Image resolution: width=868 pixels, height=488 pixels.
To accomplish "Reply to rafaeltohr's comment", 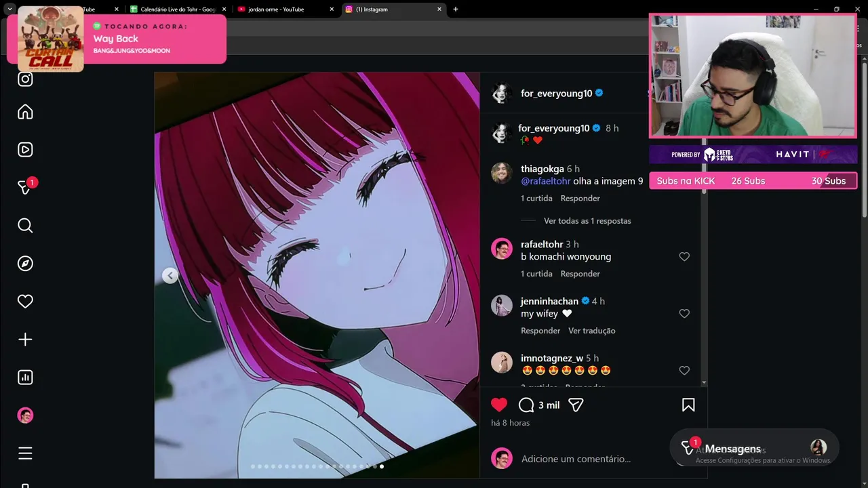I will tap(580, 274).
